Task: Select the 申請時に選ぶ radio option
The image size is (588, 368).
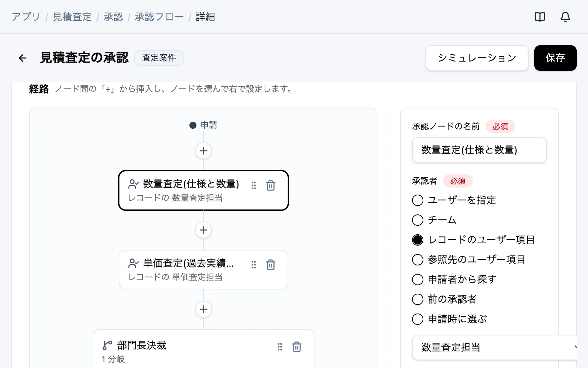Action: pos(418,319)
